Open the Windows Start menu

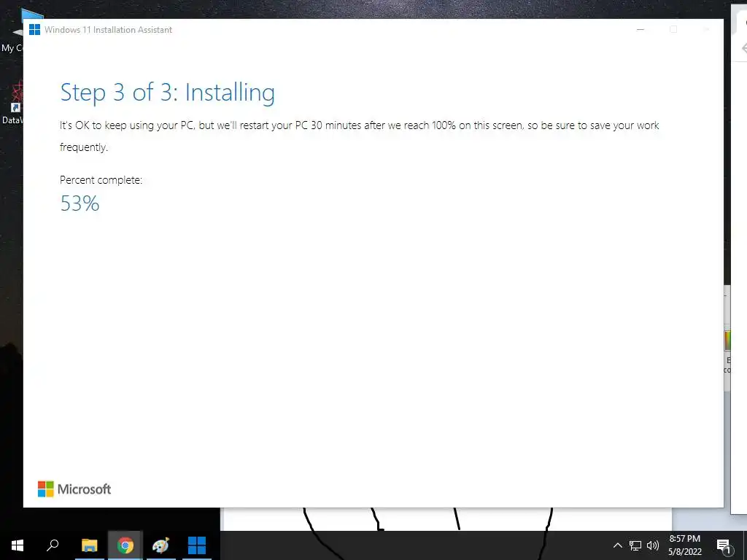pos(18,545)
